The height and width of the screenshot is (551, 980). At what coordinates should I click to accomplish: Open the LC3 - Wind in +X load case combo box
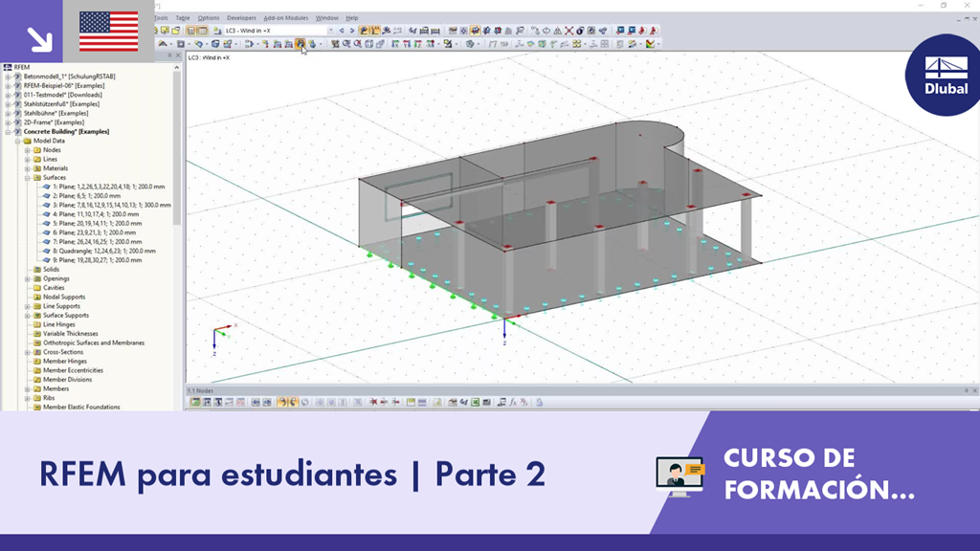(x=279, y=31)
